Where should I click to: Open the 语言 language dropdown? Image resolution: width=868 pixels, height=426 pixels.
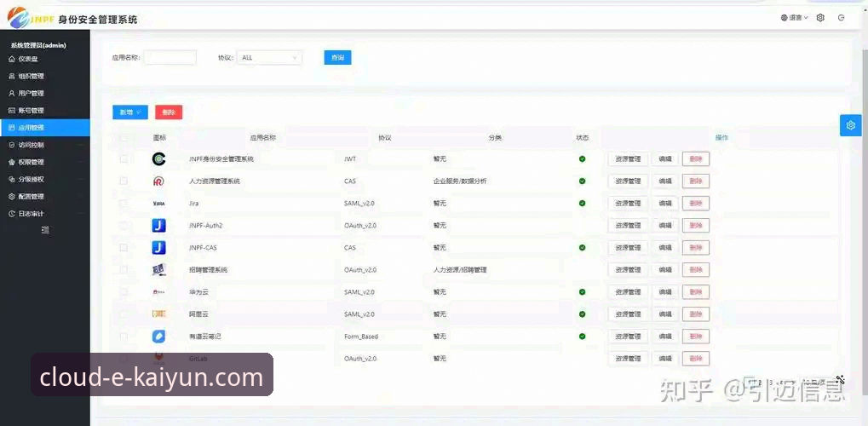click(795, 18)
